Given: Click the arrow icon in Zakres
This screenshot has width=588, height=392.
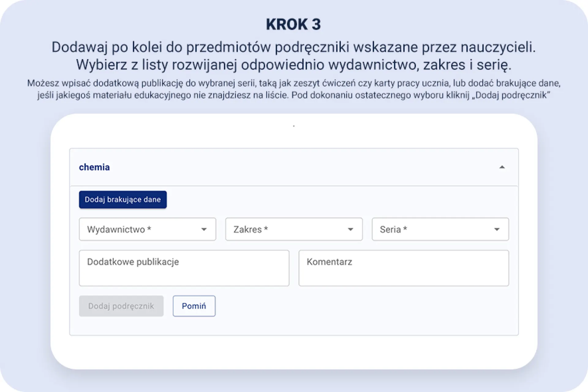Looking at the screenshot, I should click(x=350, y=229).
